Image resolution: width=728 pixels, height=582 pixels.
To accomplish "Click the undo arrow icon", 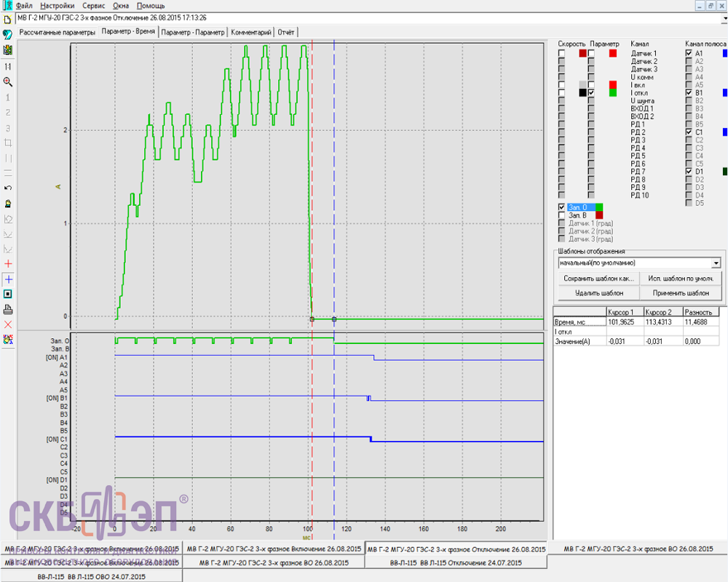I will [x=7, y=188].
